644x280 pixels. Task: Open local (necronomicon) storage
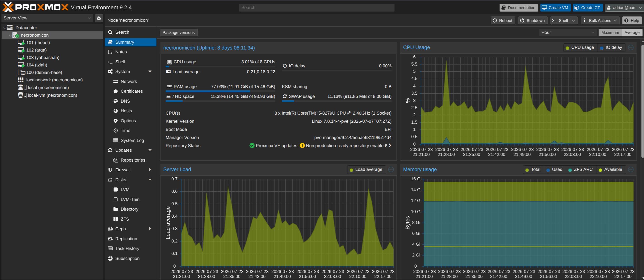[x=48, y=87]
